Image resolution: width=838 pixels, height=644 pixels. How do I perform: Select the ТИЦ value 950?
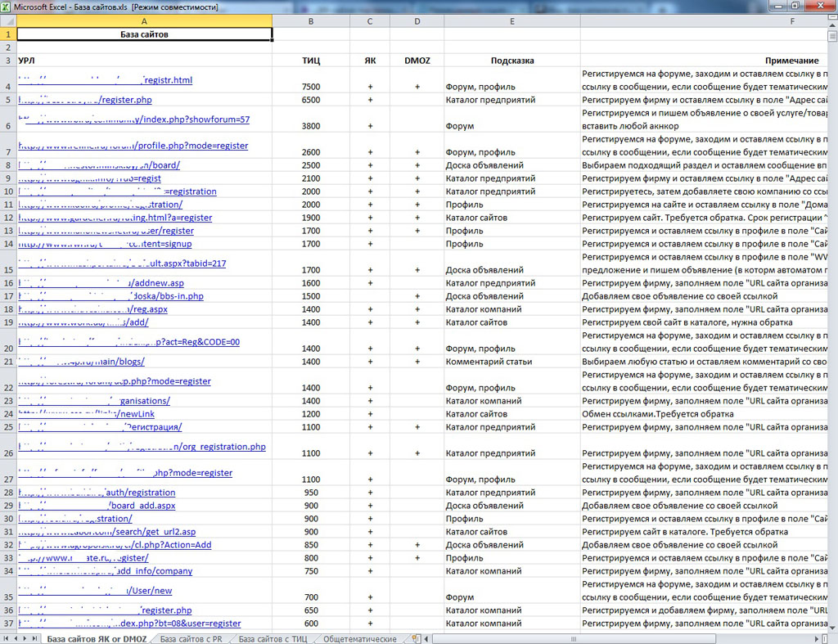point(311,493)
